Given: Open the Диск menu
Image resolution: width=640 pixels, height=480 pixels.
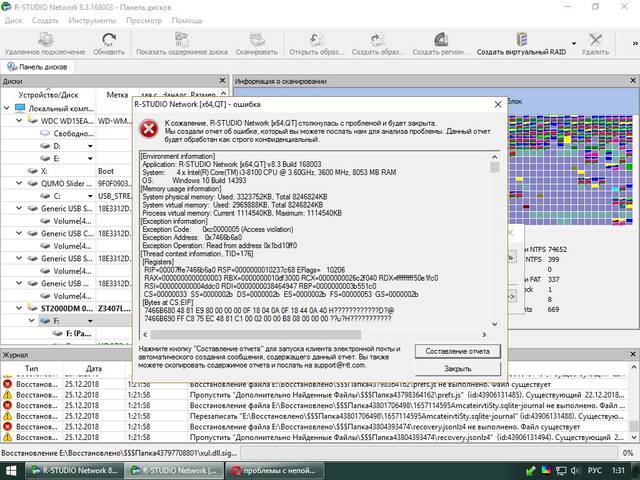Looking at the screenshot, I should click(x=13, y=20).
